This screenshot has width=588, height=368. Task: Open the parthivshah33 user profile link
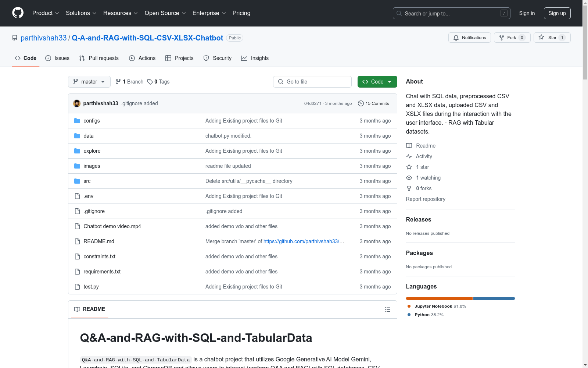[x=44, y=38]
